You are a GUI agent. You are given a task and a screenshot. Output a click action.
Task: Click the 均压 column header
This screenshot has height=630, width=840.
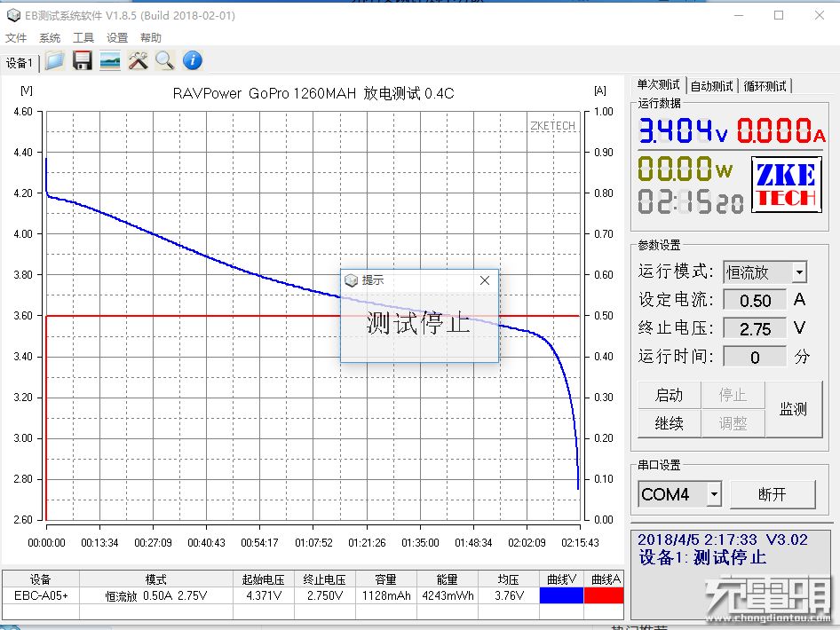pos(509,579)
